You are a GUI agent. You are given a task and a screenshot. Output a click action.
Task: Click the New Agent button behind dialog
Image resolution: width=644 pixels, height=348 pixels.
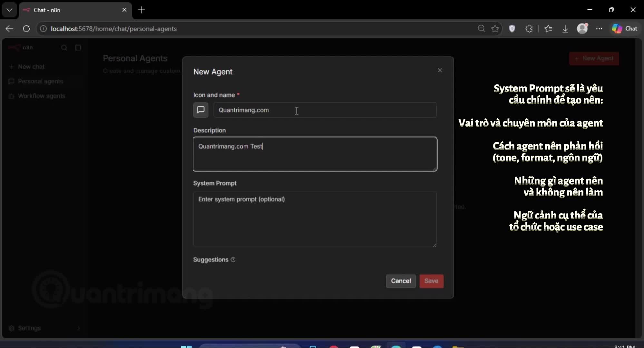[x=594, y=58]
